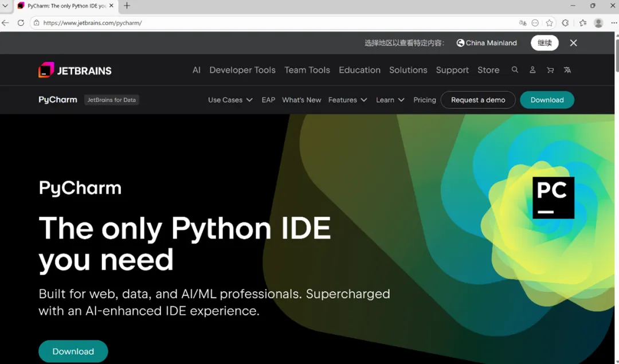Click the JetBrains for Data badge

111,100
